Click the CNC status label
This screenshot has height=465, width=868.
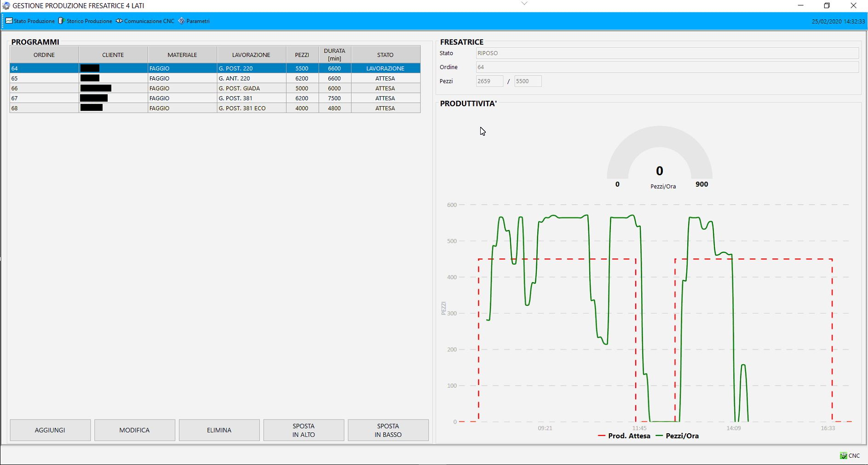(854, 456)
